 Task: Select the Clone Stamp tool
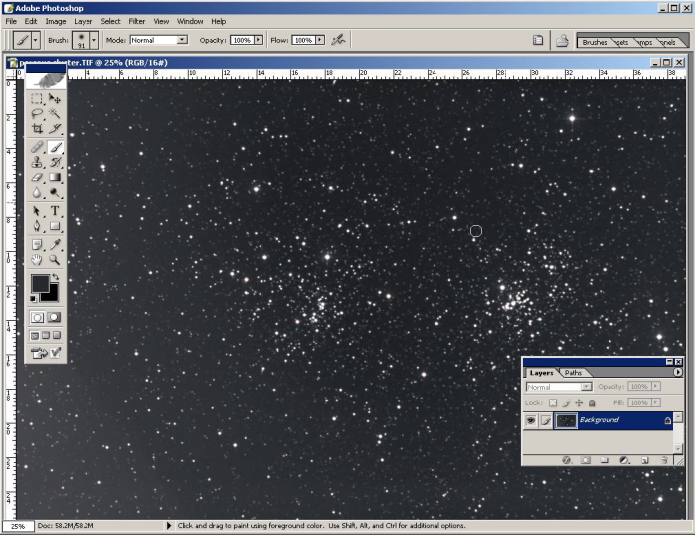37,162
